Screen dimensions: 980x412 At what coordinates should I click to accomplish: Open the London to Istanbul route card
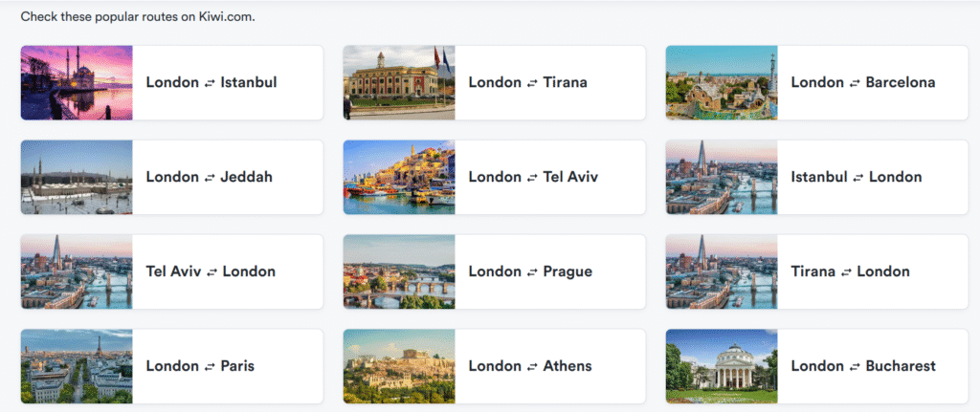(212, 82)
